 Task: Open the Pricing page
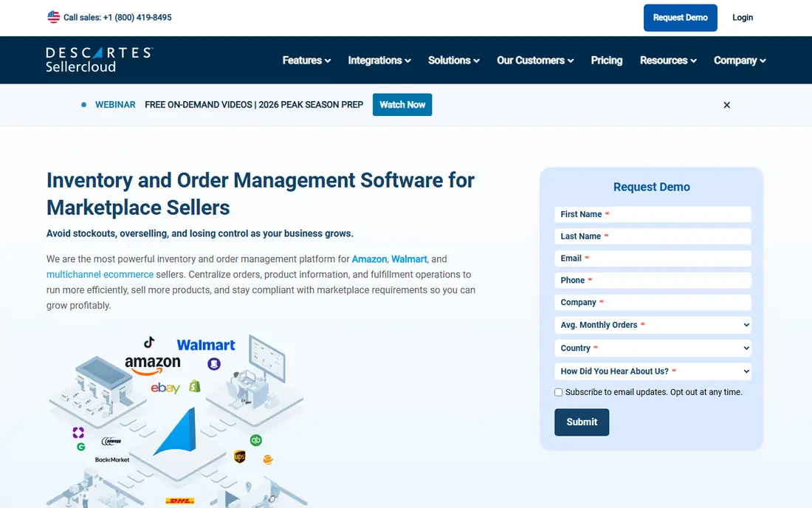point(606,61)
